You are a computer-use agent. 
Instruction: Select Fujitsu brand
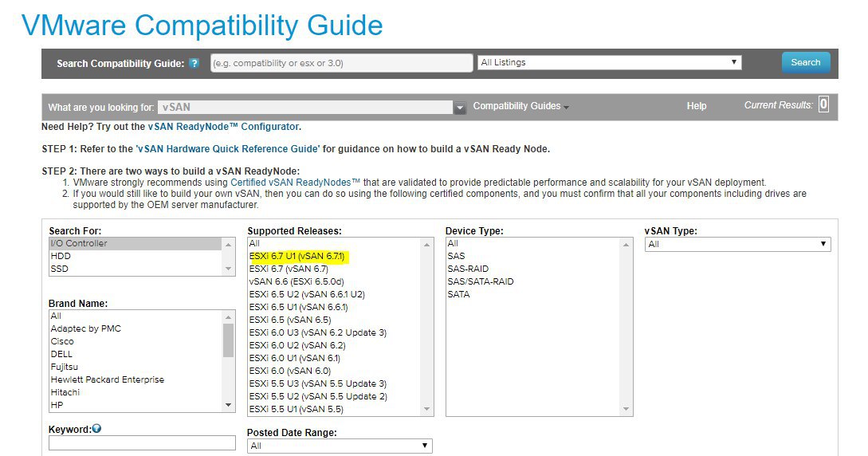pyautogui.click(x=135, y=367)
